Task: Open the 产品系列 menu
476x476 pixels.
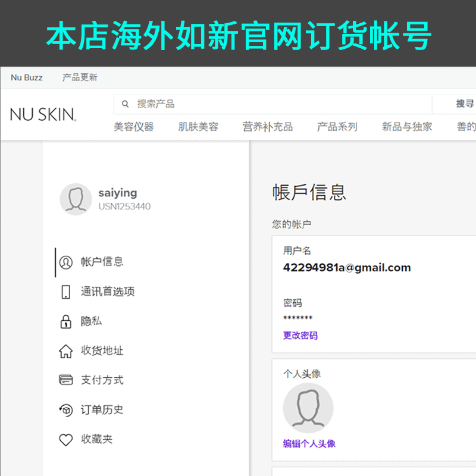Action: click(337, 127)
